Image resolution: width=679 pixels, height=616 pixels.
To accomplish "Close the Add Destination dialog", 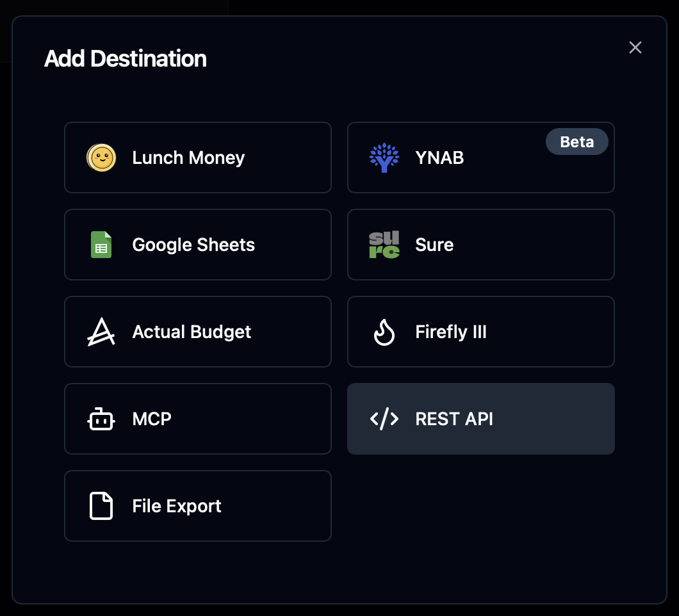I will click(635, 47).
